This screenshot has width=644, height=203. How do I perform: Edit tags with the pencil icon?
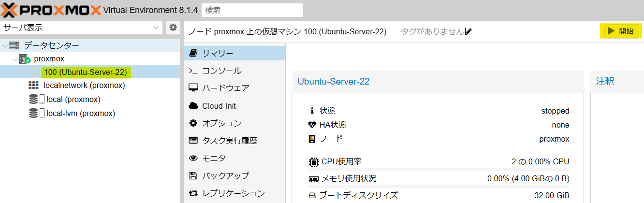click(x=468, y=31)
